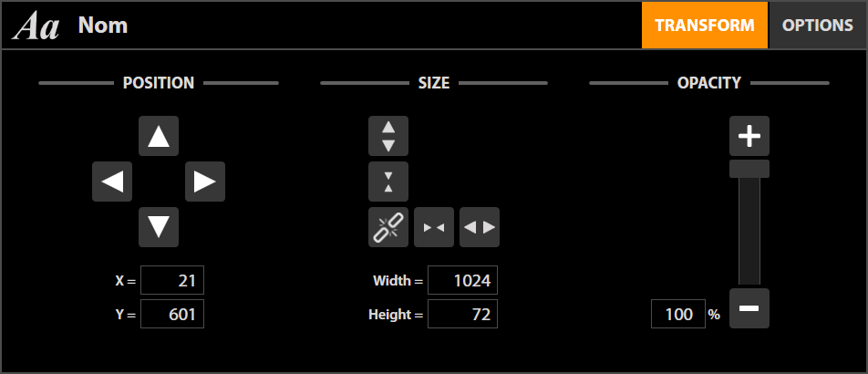The height and width of the screenshot is (374, 868).
Task: Select the Width value field
Action: point(462,281)
